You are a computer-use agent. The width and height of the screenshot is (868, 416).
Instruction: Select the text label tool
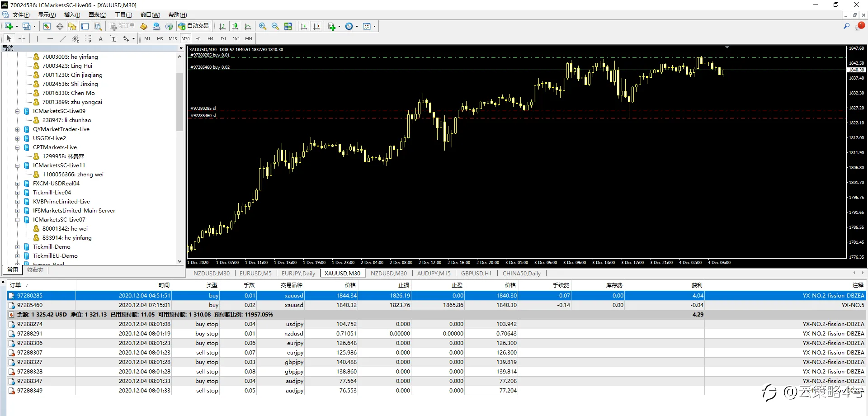[113, 38]
